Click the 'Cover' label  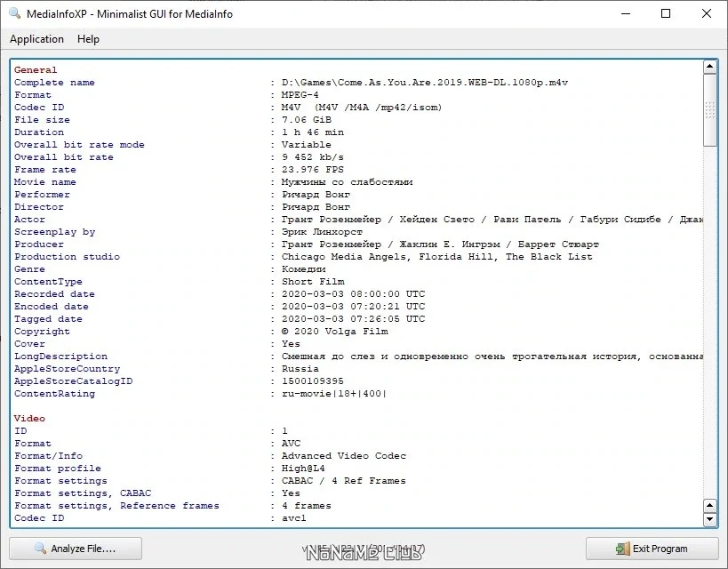29,344
